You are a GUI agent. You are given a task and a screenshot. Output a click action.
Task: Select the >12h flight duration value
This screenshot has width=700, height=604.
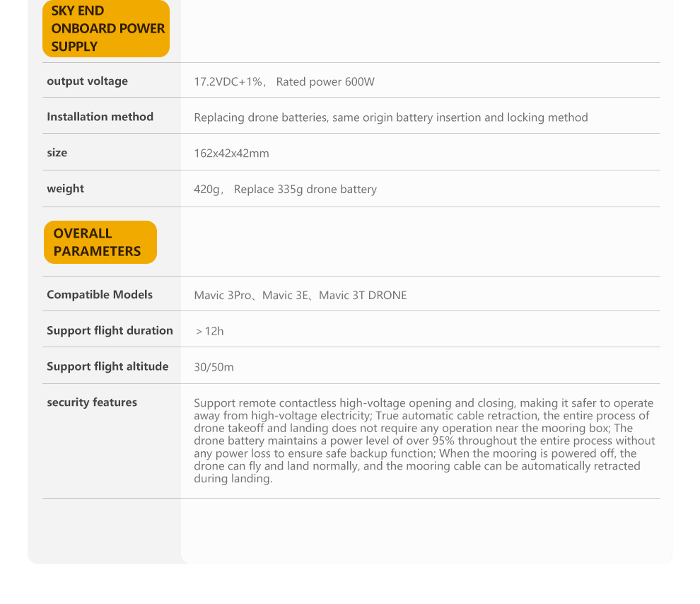[x=209, y=331]
